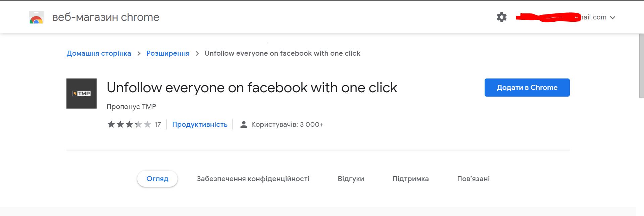Open the Пов'язані tab

coord(473,179)
